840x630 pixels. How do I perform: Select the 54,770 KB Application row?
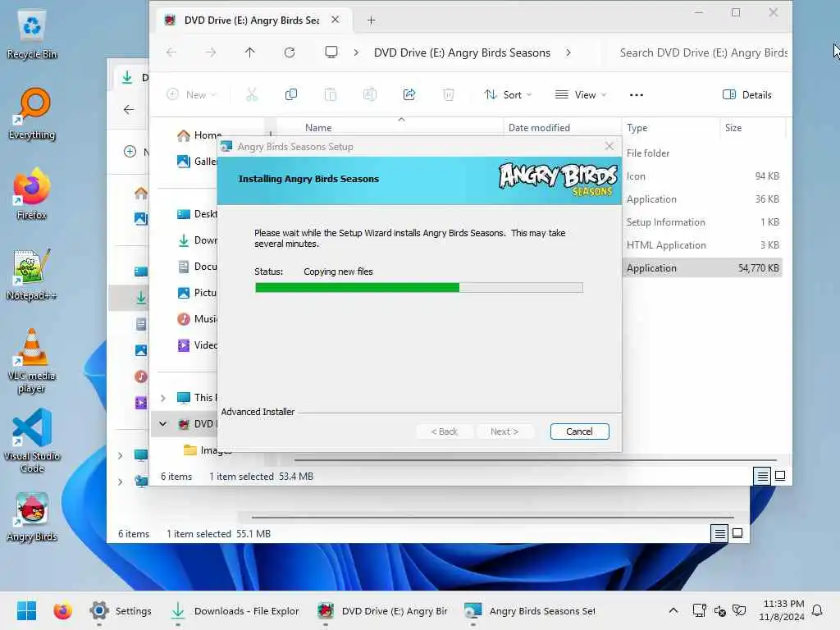[x=702, y=268]
